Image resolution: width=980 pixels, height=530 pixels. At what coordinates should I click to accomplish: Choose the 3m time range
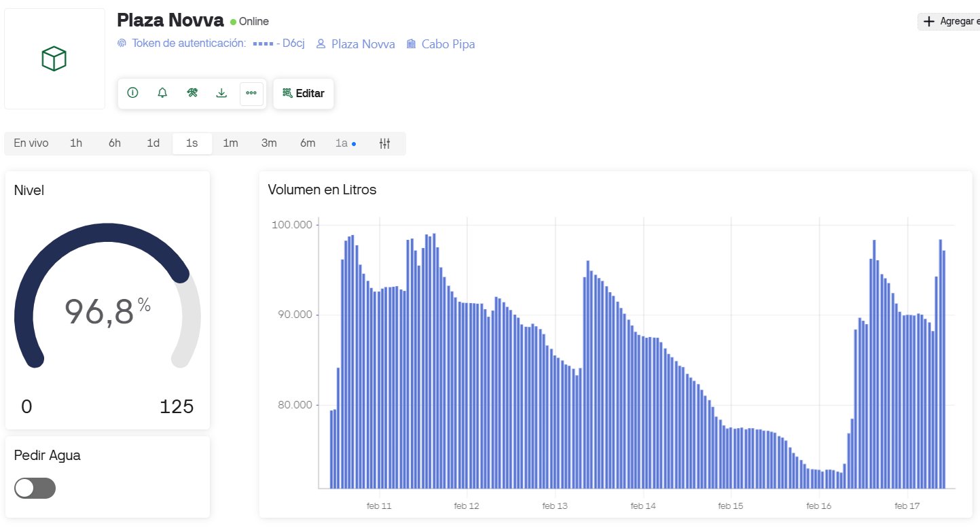coord(269,143)
